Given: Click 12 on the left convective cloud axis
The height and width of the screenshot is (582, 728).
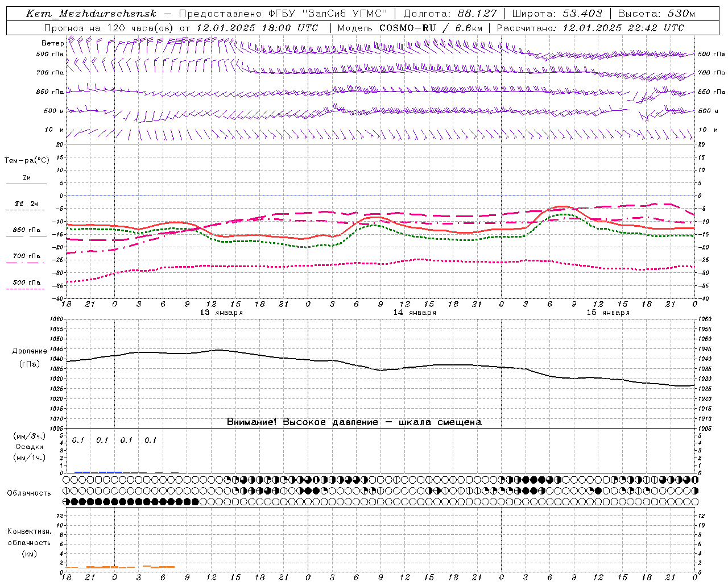Looking at the screenshot, I should click(60, 516).
